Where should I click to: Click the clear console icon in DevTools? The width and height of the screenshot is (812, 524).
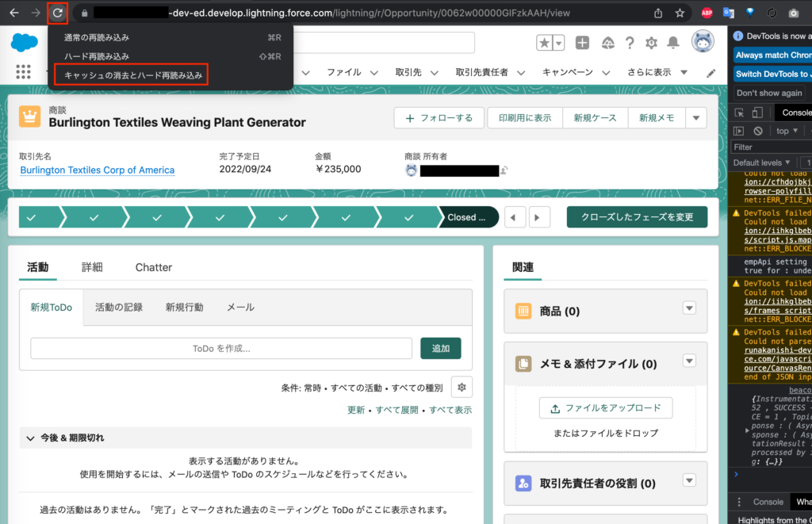click(758, 131)
